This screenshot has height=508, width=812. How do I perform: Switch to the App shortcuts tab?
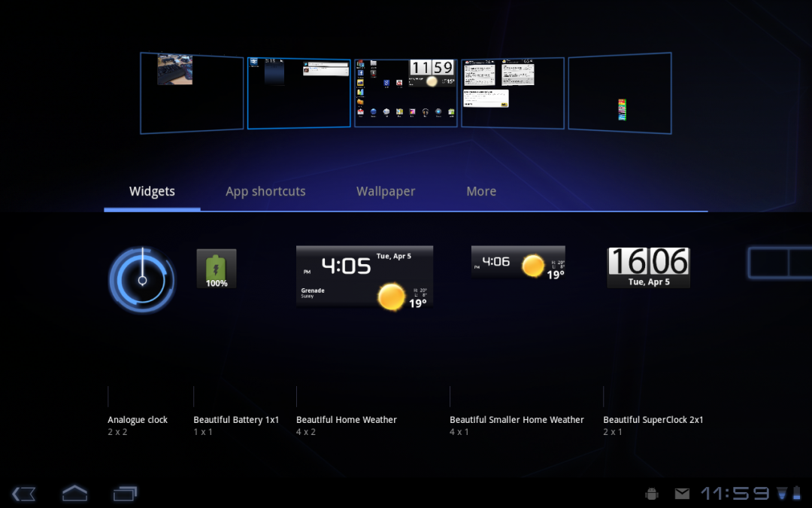[265, 191]
